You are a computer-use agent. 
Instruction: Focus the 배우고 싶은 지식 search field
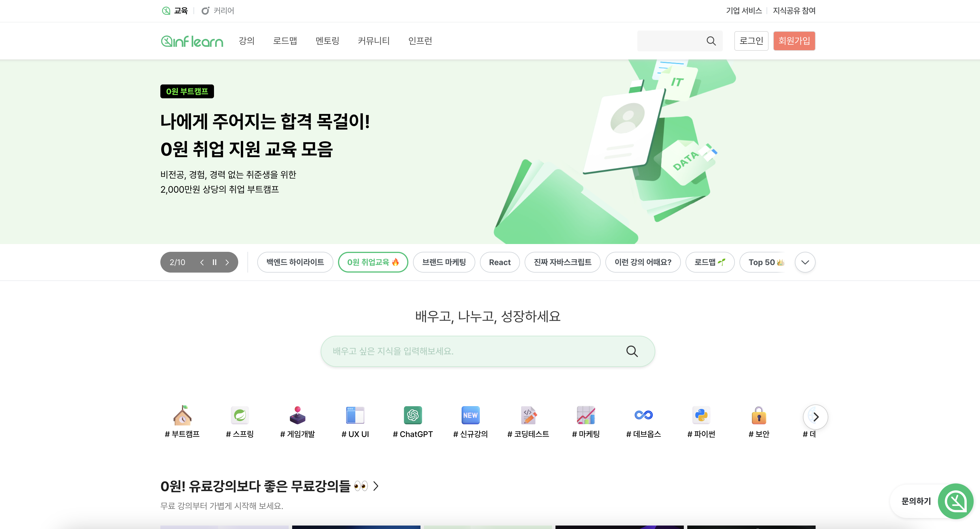pos(472,351)
